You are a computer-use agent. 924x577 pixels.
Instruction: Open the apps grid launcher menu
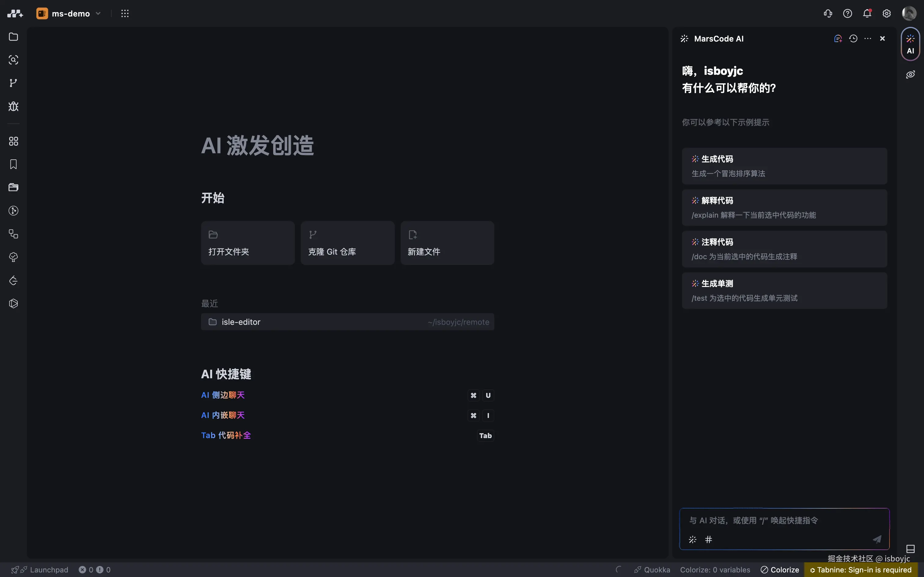[x=125, y=14]
